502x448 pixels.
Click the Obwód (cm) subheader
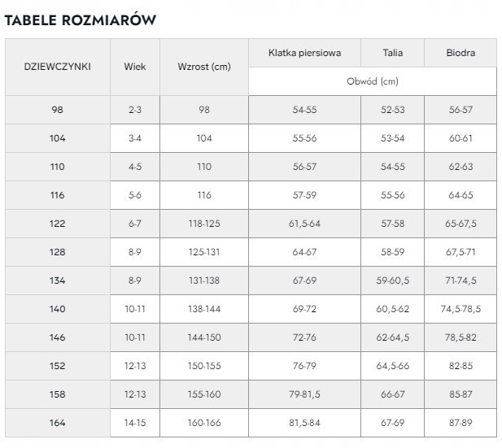click(x=372, y=81)
